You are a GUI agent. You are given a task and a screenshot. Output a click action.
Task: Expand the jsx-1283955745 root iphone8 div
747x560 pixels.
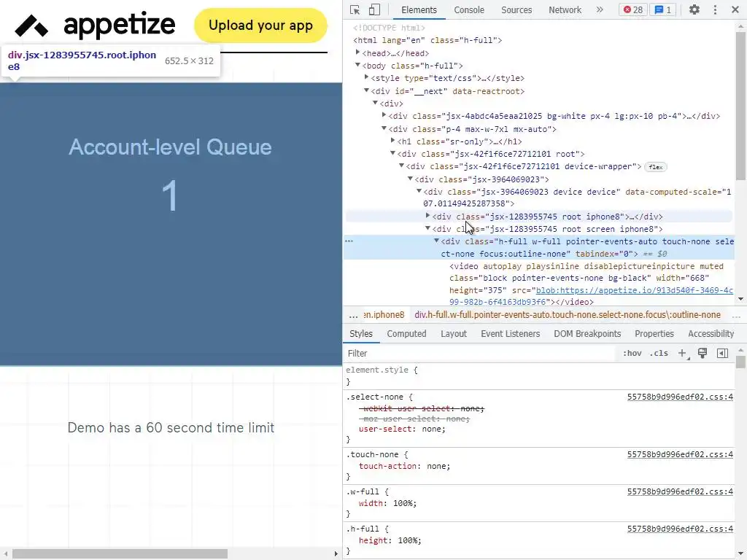pyautogui.click(x=427, y=216)
